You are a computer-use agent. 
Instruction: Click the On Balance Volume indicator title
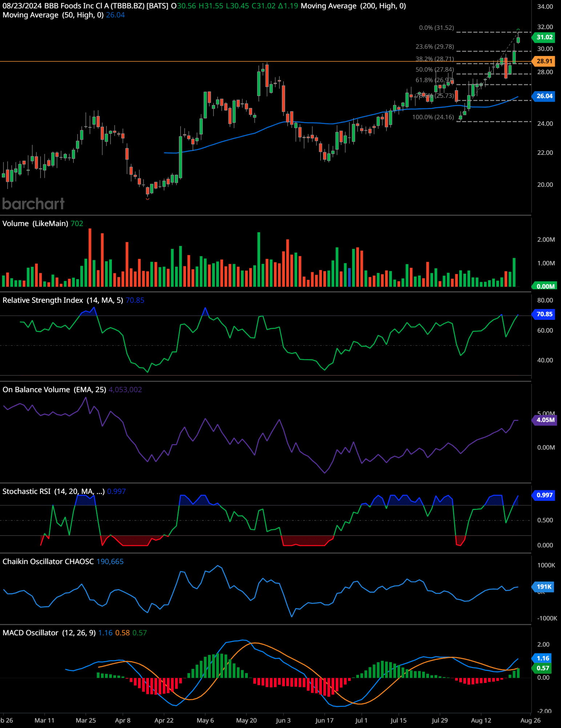[54, 390]
